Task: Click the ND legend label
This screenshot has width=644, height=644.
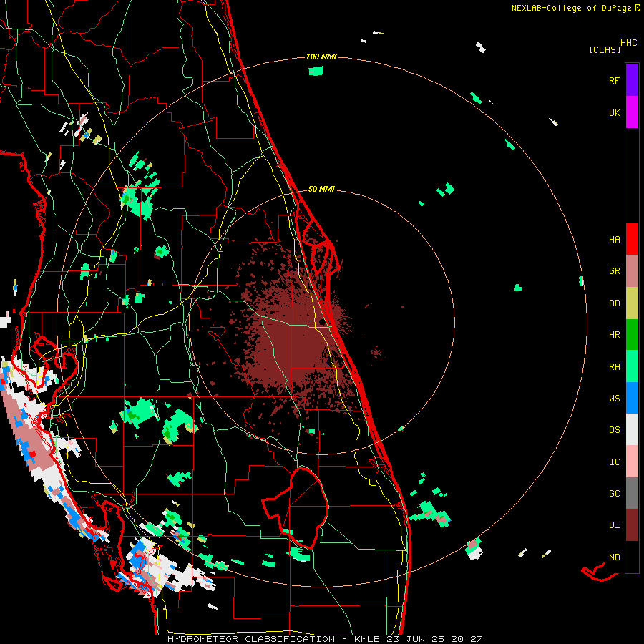Action: [614, 557]
